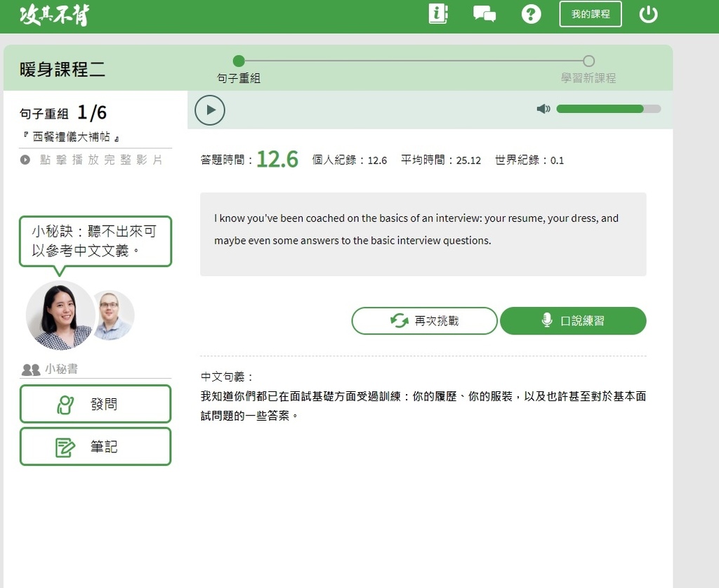
Task: Click the 平均時間：25.12 text
Action: 441,160
